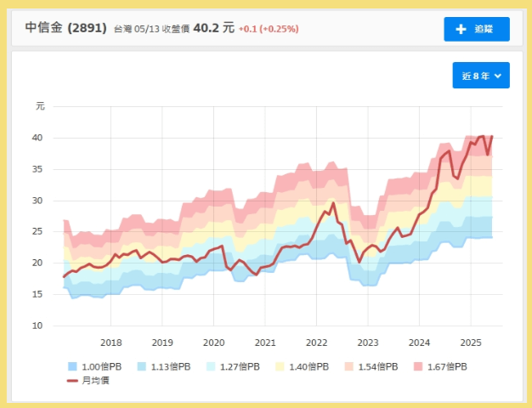This screenshot has height=408, width=532.
Task: Click the 1.67倍PB red color swatch
Action: [418, 366]
